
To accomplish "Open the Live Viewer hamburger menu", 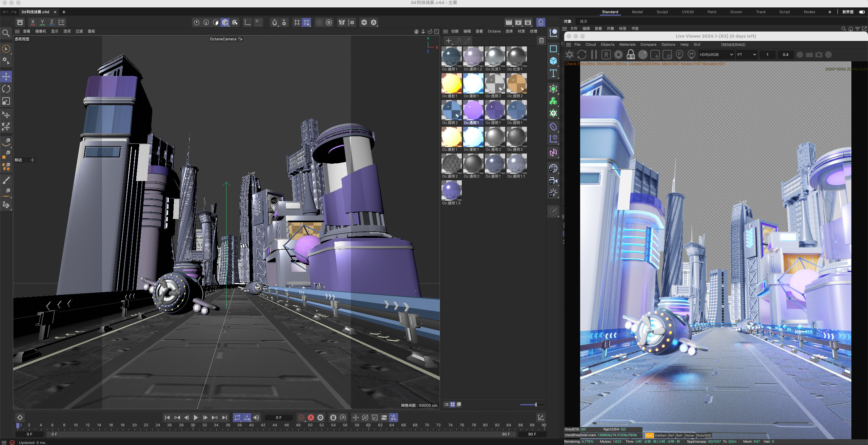I will click(x=569, y=44).
